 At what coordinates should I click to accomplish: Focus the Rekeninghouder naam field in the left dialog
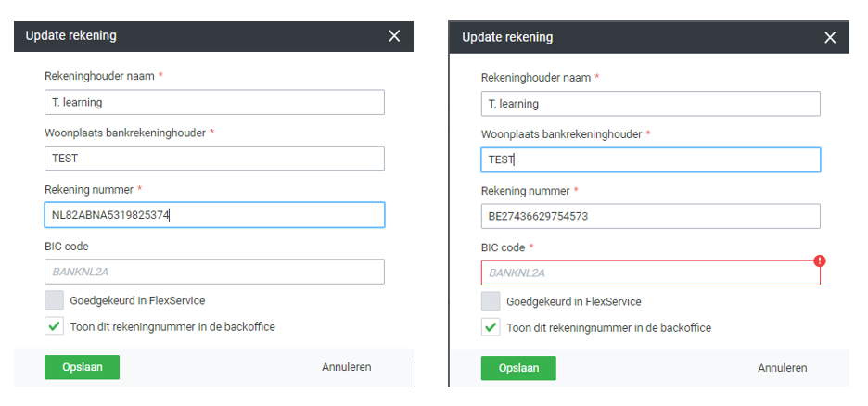click(214, 102)
